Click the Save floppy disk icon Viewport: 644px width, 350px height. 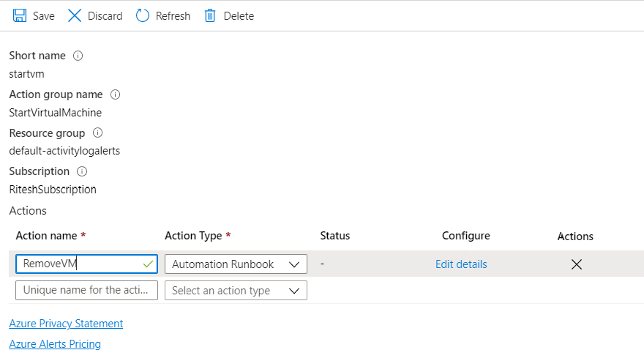pos(20,15)
